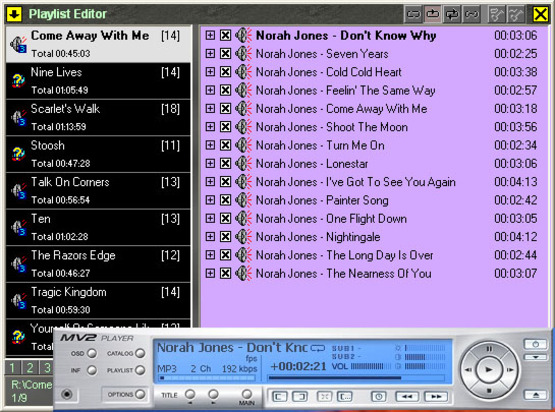
Task: Click the speaker icon of Cold Cold Heart
Action: point(244,72)
